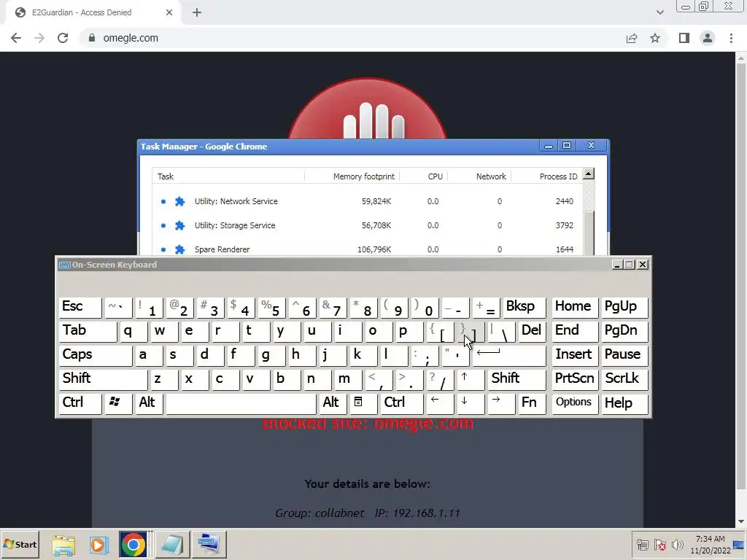This screenshot has height=560, width=747.
Task: Click memory value 59,824K
Action: (x=376, y=201)
